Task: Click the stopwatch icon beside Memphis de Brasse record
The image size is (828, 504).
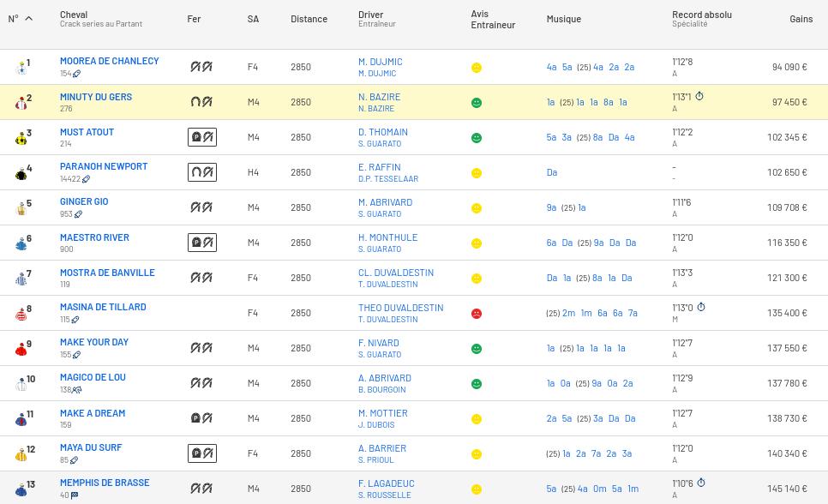Action: 700,483
